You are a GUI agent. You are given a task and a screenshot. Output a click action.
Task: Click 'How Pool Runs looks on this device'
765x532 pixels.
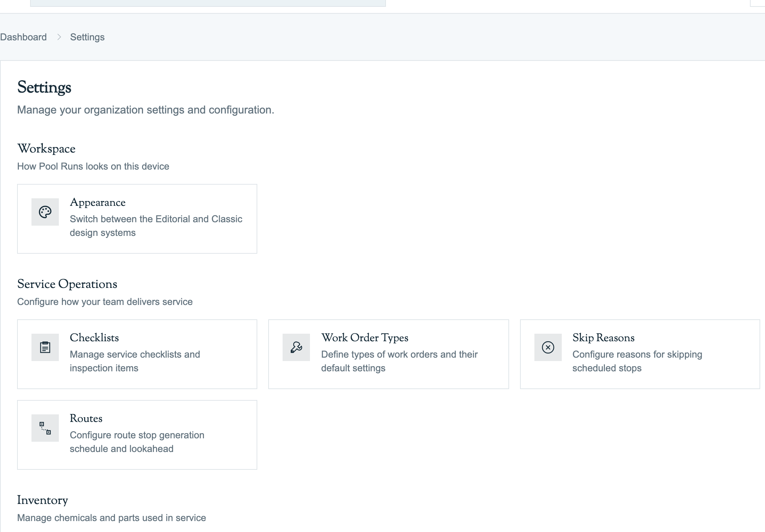click(x=93, y=166)
